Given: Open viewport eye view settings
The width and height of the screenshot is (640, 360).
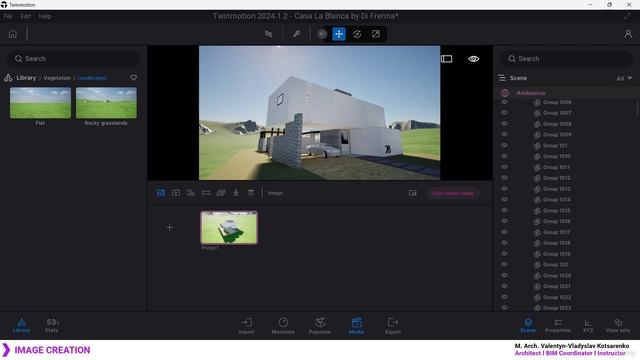Looking at the screenshot, I should point(473,59).
